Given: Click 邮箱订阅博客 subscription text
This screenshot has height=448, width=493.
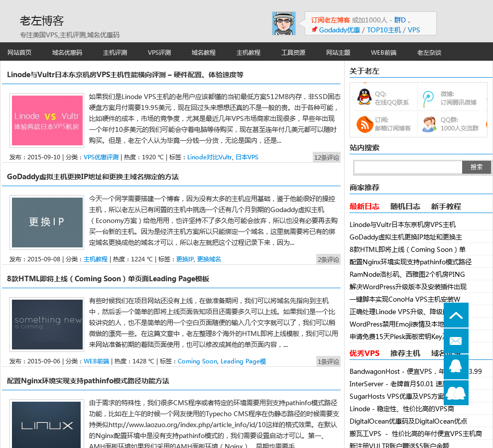Looking at the screenshot, I should click(x=393, y=128).
